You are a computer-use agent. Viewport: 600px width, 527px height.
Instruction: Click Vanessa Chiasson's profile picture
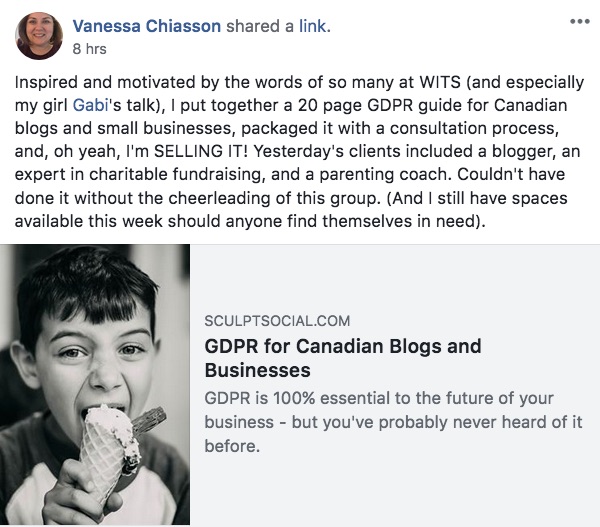click(37, 35)
